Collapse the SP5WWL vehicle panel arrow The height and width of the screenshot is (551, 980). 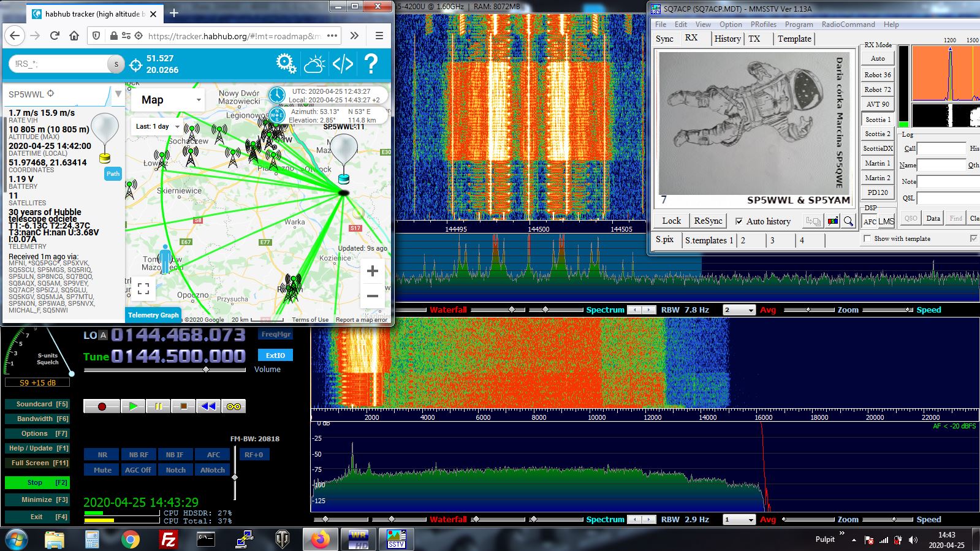(118, 94)
